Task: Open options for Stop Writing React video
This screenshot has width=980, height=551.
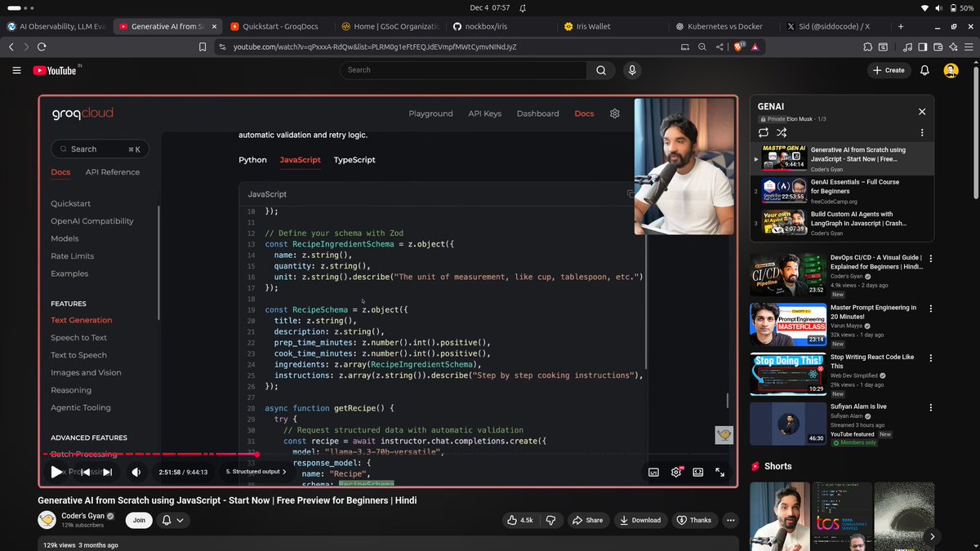Action: [931, 358]
